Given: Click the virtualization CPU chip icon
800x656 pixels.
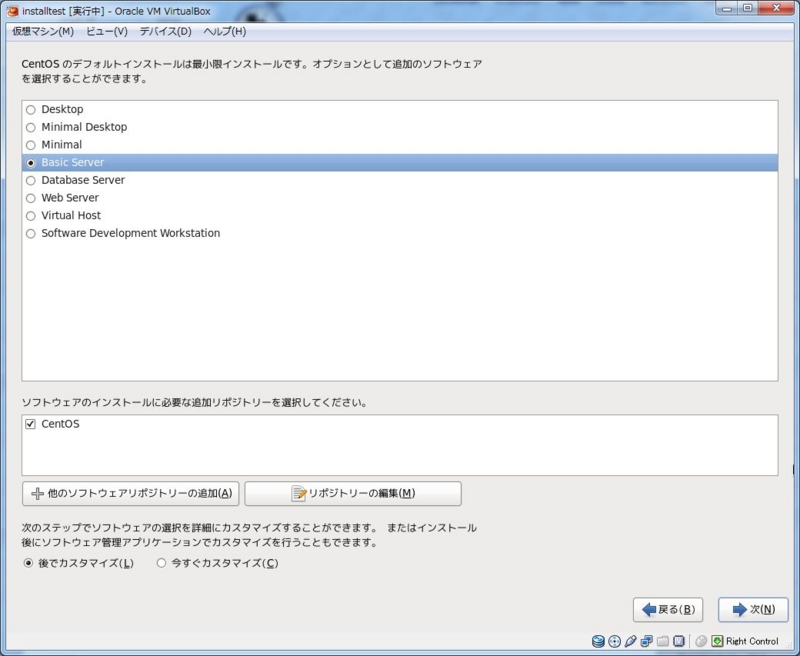Looking at the screenshot, I should pos(679,641).
